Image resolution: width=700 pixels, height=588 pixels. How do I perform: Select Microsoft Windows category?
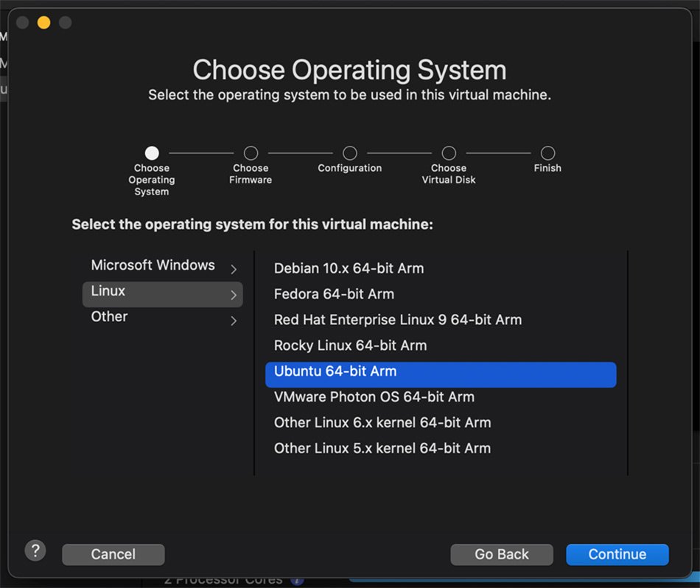click(153, 265)
